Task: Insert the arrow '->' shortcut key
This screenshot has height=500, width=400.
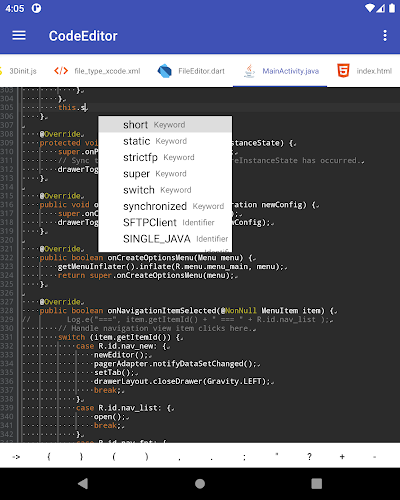Action: click(16, 456)
